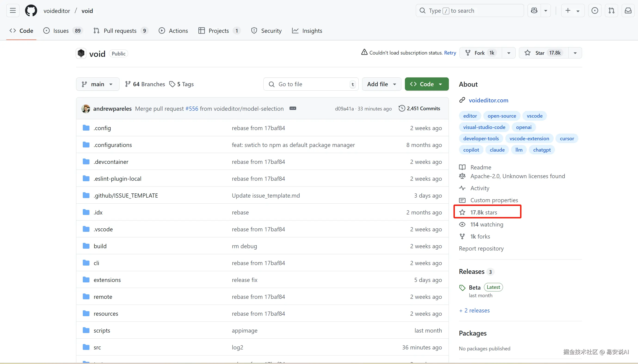The width and height of the screenshot is (638, 364).
Task: Open the Add file dropdown
Action: coord(381,84)
